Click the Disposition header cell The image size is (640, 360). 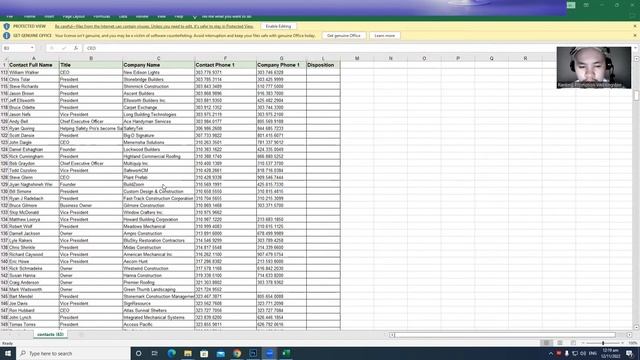coord(323,65)
